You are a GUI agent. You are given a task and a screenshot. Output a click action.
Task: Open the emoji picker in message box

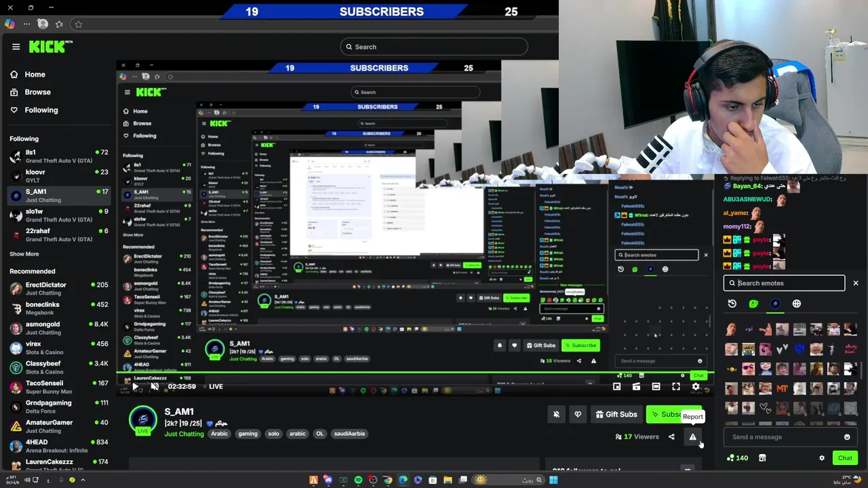847,437
